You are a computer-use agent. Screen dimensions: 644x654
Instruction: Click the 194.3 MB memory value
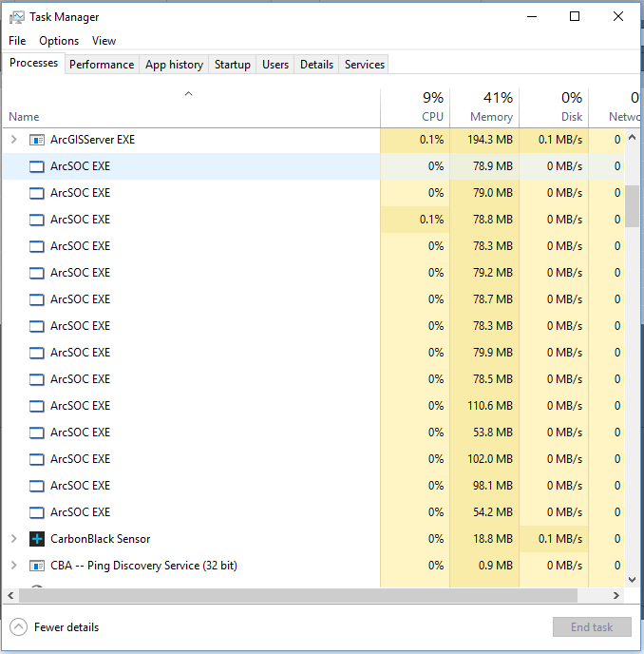[x=490, y=140]
